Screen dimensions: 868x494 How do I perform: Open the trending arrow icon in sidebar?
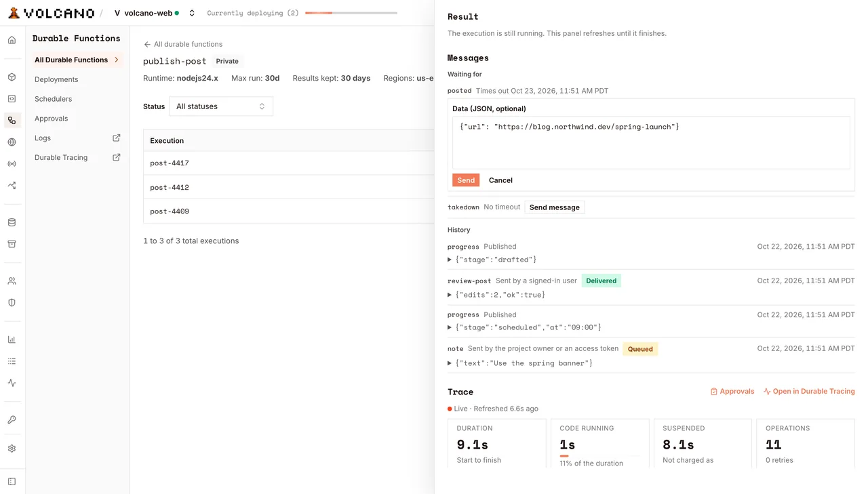[x=12, y=186]
